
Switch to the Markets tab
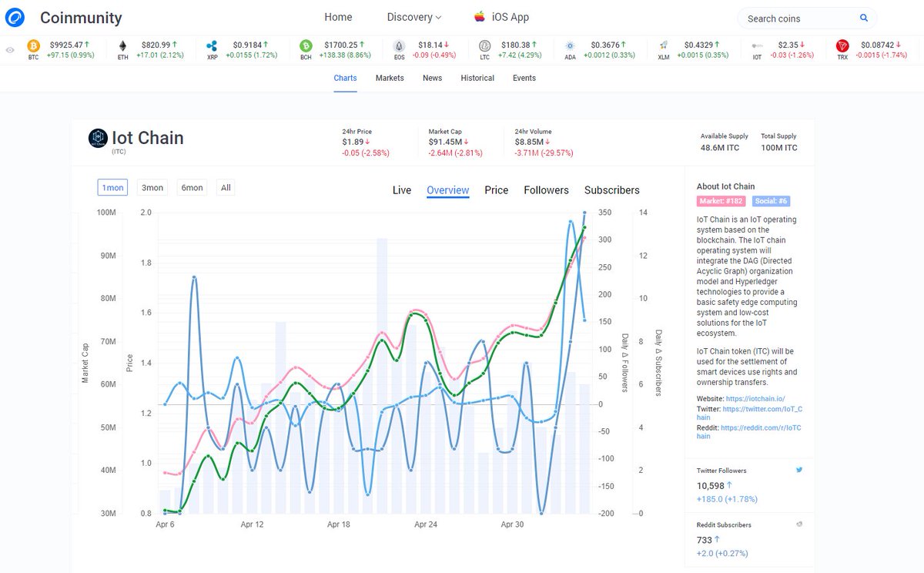[x=390, y=78]
